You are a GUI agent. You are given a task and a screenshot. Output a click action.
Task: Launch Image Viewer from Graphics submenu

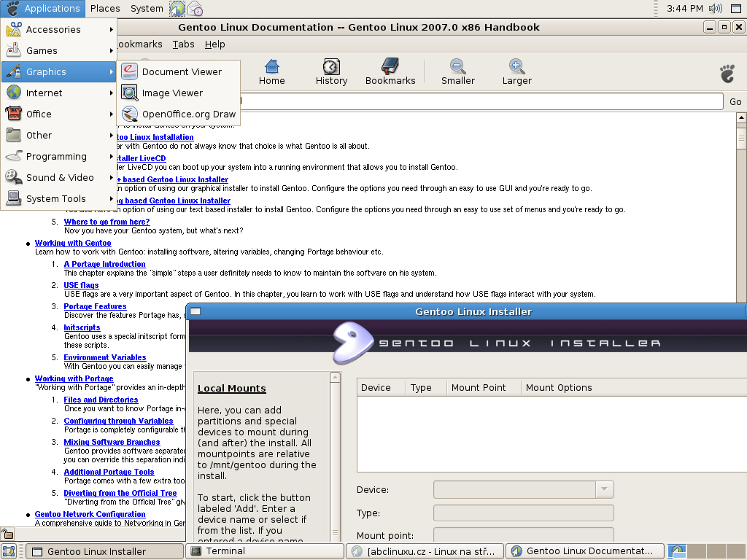click(x=178, y=93)
